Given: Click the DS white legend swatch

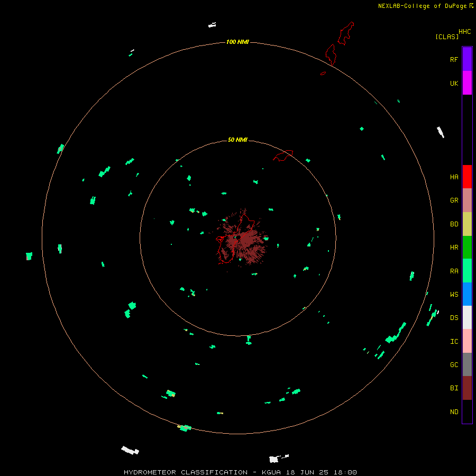Looking at the screenshot, I should click(x=467, y=317).
